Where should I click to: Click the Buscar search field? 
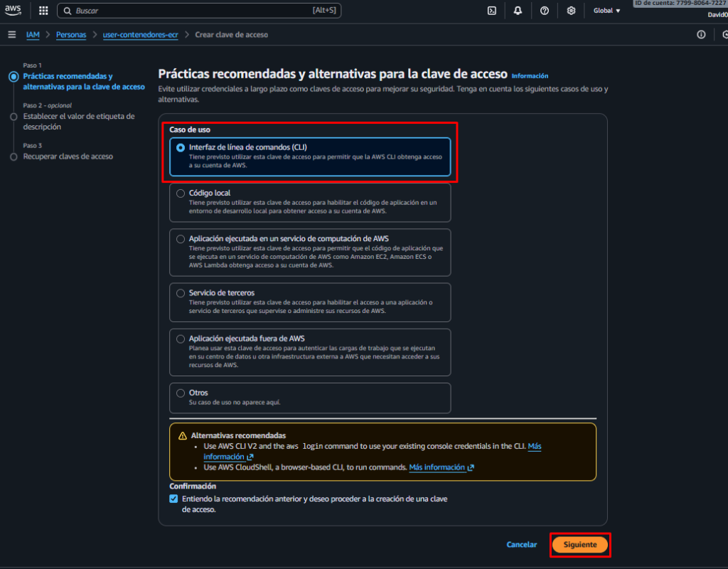[199, 11]
